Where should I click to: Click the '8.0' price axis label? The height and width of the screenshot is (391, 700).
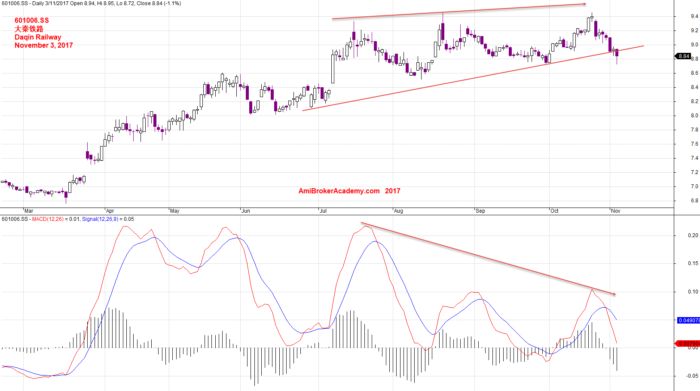point(694,115)
